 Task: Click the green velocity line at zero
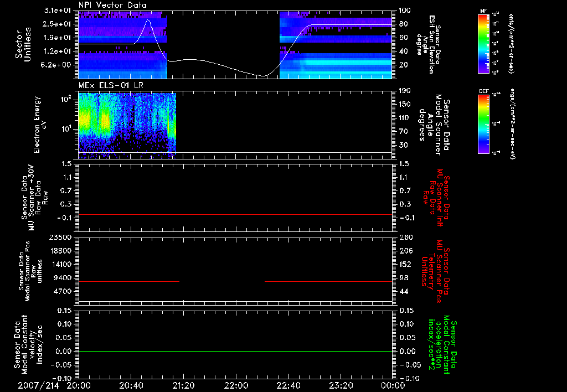(x=235, y=352)
